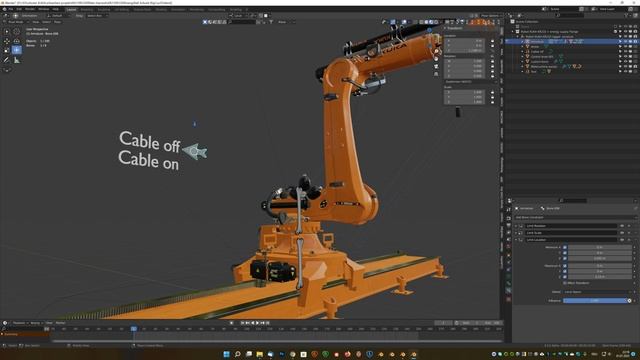Jump to the timeline end frame
Viewport: 640px width, 360px height.
[x=267, y=323]
